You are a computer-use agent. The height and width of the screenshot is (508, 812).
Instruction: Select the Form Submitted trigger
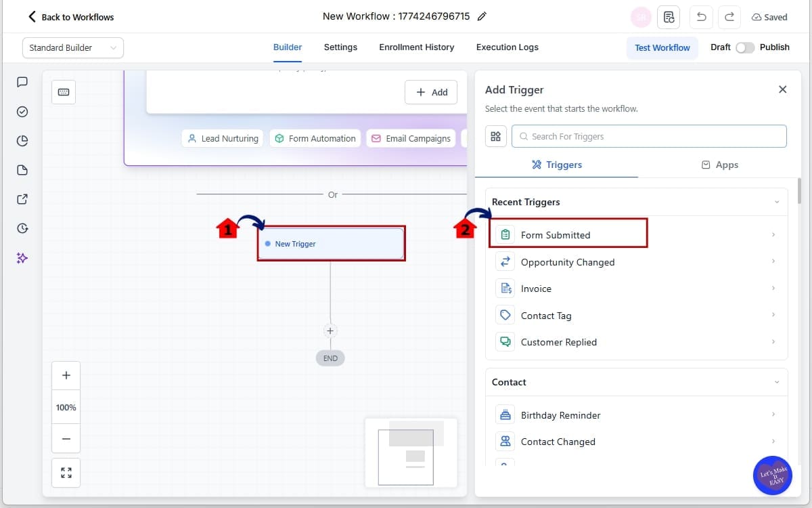click(554, 234)
